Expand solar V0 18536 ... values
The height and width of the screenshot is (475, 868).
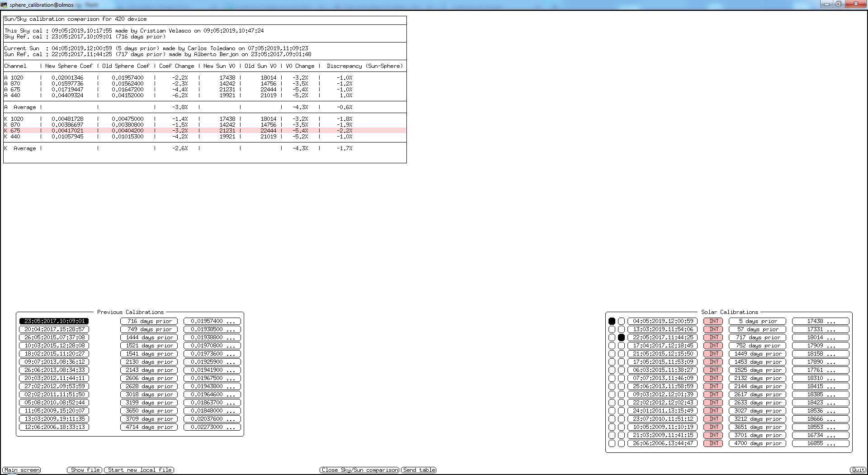point(821,411)
